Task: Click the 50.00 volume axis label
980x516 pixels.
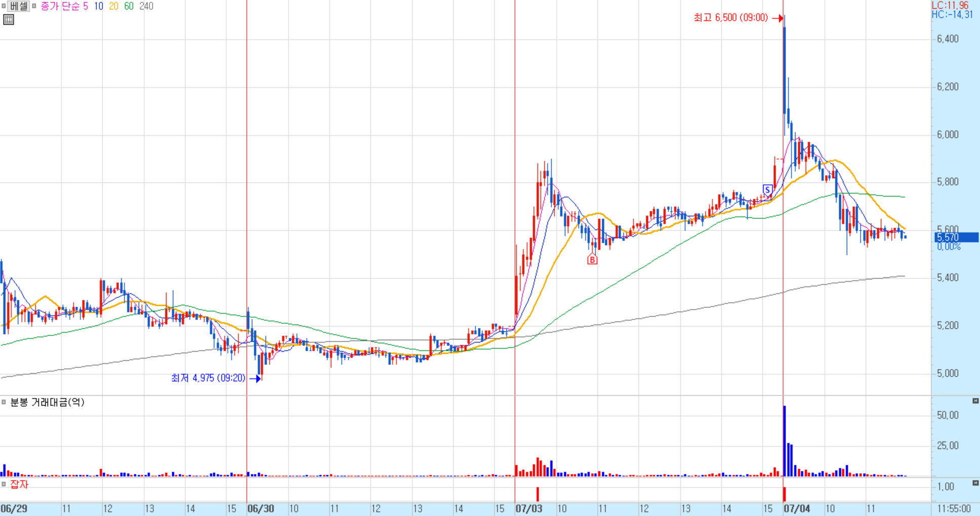Action: [948, 415]
